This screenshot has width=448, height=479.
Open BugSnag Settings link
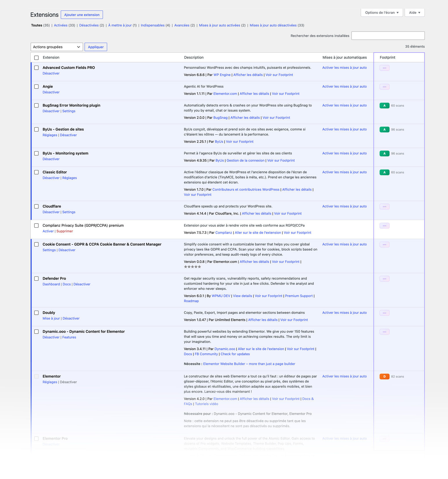click(69, 111)
